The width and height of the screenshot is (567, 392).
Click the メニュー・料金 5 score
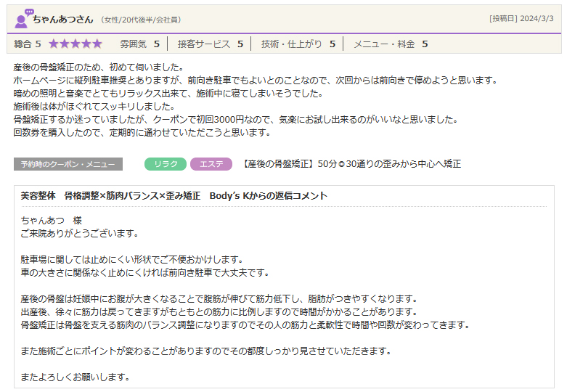(x=390, y=44)
